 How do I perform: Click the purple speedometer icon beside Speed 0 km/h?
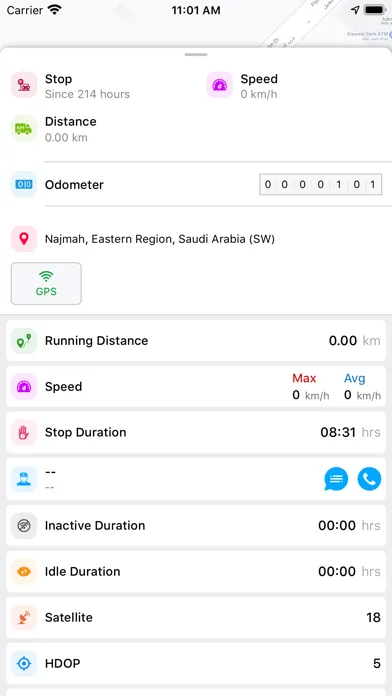point(220,85)
